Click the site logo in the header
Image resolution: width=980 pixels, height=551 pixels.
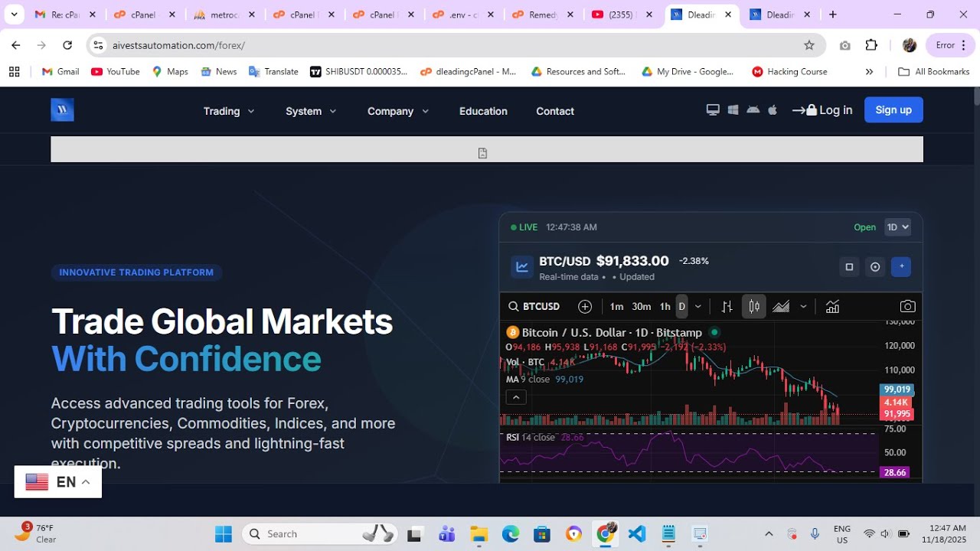(x=62, y=110)
